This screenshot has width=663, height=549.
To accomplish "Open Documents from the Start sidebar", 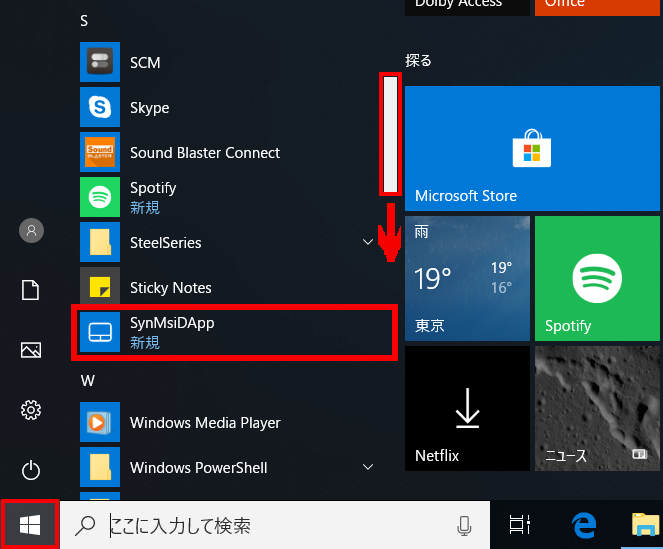I will coord(30,290).
